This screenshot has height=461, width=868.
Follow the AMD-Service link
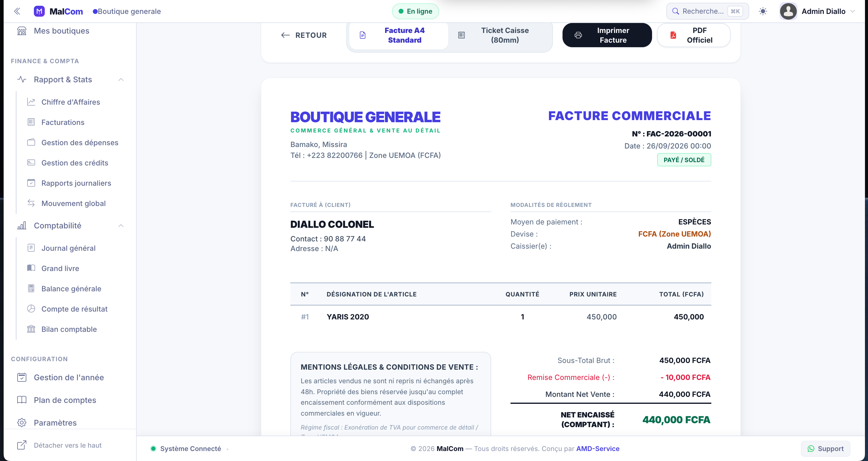(x=598, y=449)
